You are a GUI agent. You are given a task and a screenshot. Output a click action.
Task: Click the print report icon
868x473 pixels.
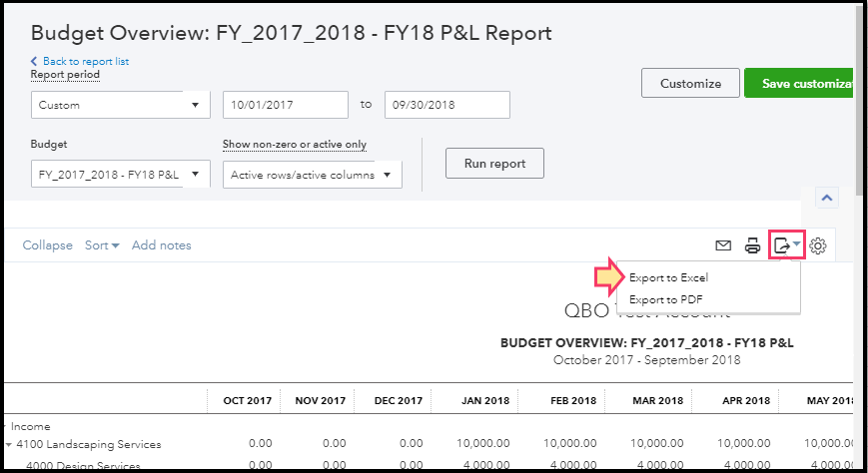[x=752, y=245]
